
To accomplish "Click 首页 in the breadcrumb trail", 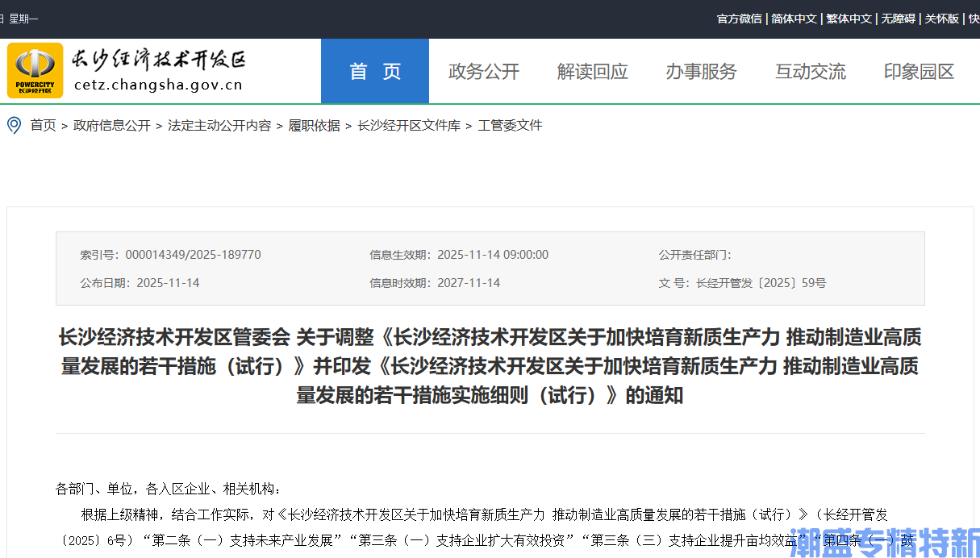I will 43,125.
